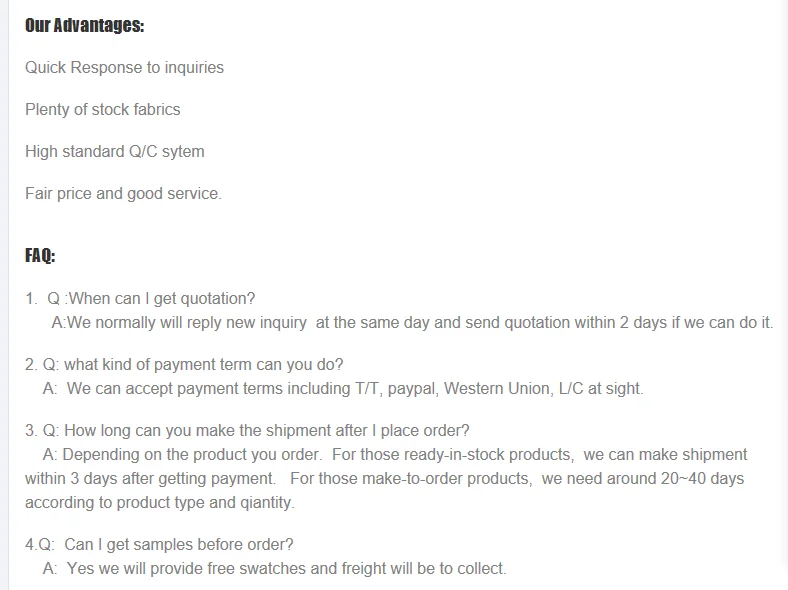Viewport: 788px width, 590px height.
Task: Click the "Our Advantages:" heading
Action: point(84,26)
